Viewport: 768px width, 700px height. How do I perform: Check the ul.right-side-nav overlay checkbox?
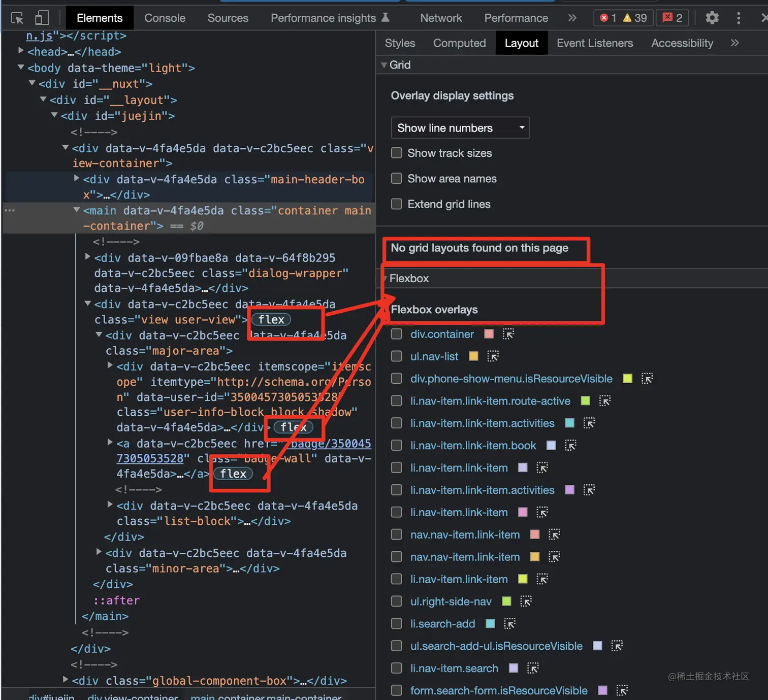(397, 602)
